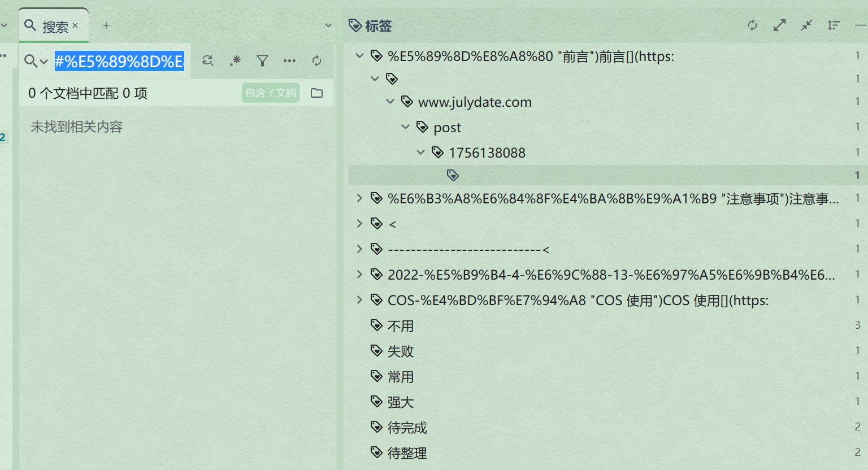Choose search path with the folder icon
This screenshot has height=470, width=868.
[x=316, y=93]
